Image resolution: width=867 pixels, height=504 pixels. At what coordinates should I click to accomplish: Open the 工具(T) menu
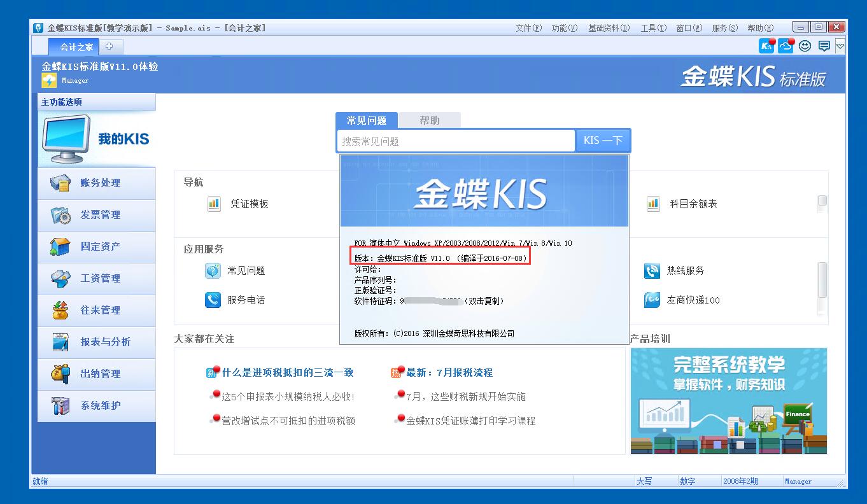pos(654,28)
